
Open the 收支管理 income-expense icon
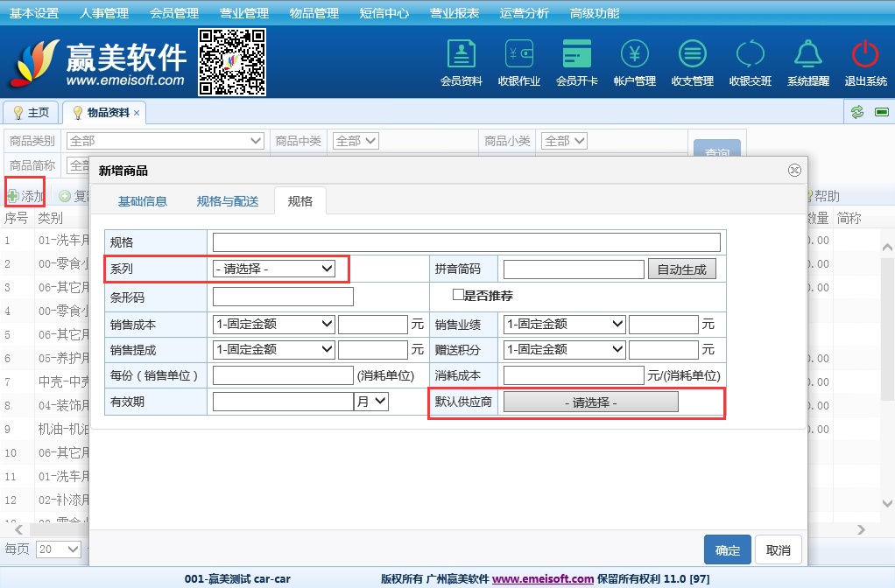tap(693, 54)
